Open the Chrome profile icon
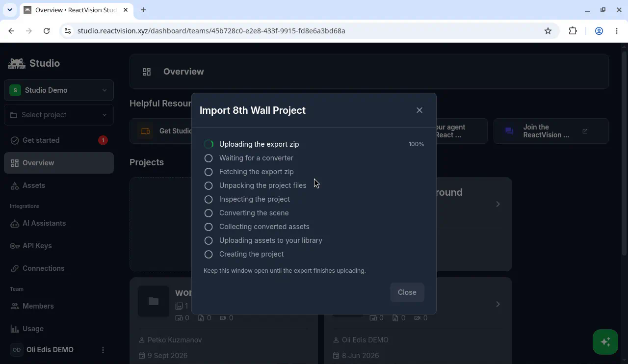Image resolution: width=628 pixels, height=364 pixels. click(x=599, y=31)
